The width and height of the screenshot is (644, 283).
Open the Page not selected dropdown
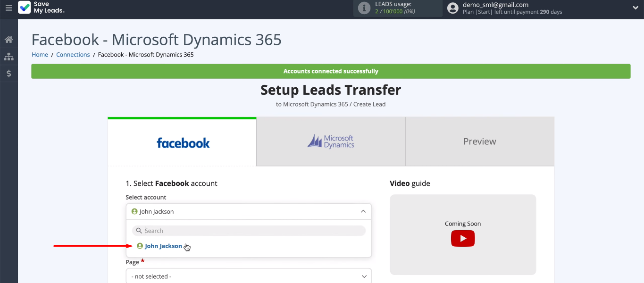click(x=249, y=276)
